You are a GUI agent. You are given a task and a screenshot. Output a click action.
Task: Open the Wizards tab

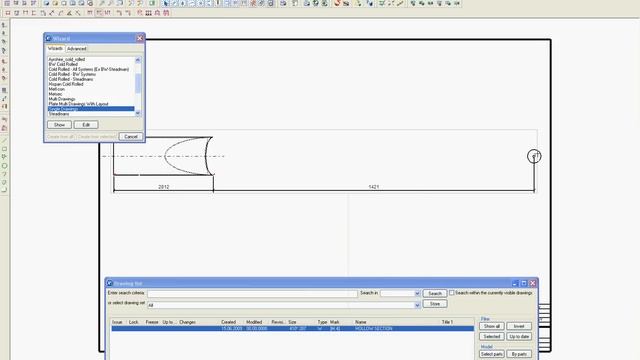pos(55,48)
